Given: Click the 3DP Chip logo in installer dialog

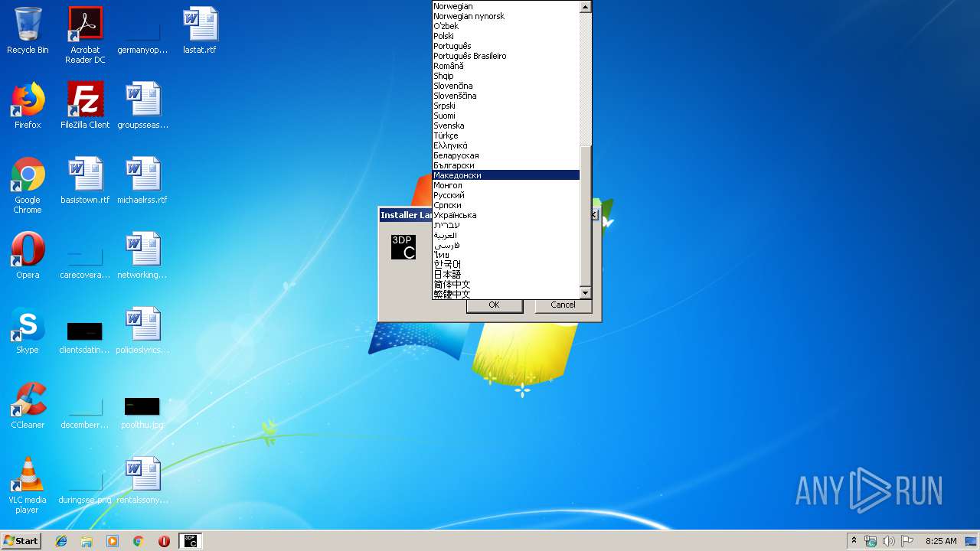Looking at the screenshot, I should tap(403, 247).
